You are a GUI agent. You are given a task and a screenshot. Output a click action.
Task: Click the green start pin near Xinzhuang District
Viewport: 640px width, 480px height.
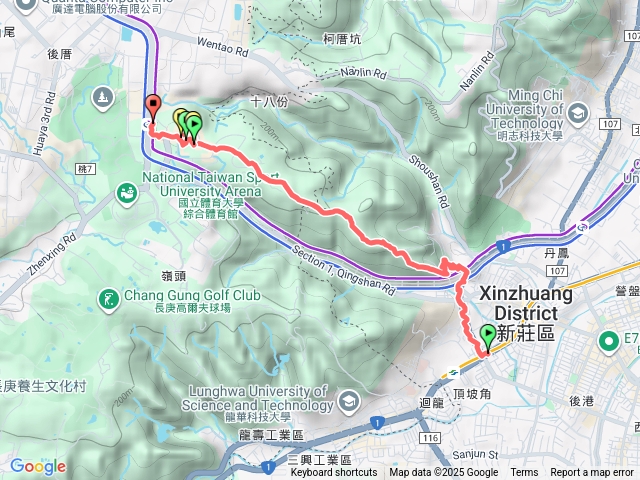(488, 338)
